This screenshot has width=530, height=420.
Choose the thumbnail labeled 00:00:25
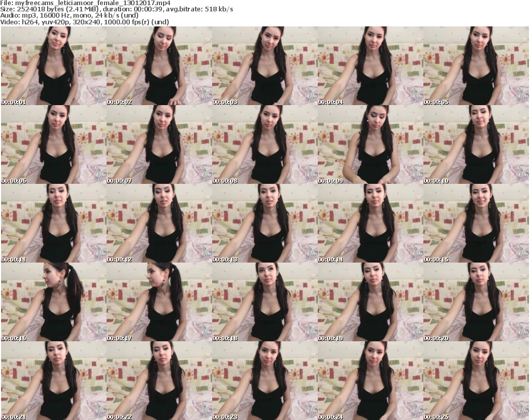pos(476,381)
